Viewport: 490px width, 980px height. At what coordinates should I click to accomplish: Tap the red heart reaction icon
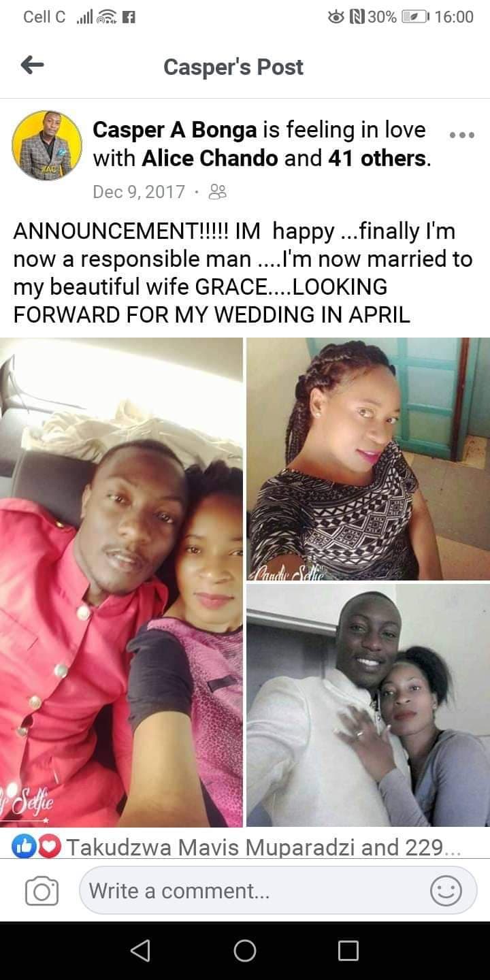coord(50,847)
